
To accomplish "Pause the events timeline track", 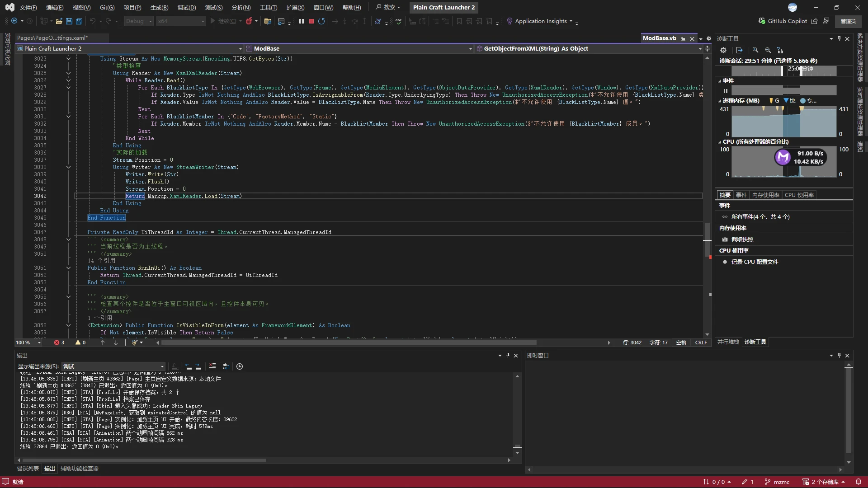I will [x=726, y=91].
